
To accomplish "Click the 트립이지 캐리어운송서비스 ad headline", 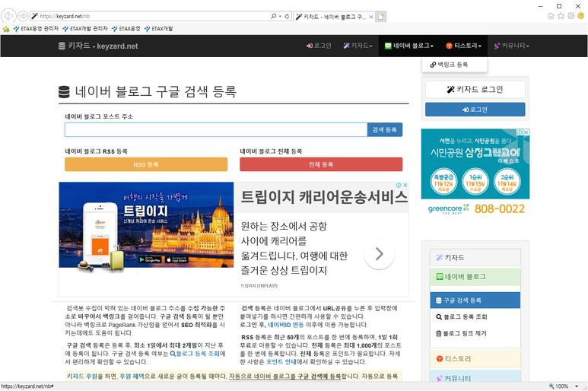I will [324, 197].
